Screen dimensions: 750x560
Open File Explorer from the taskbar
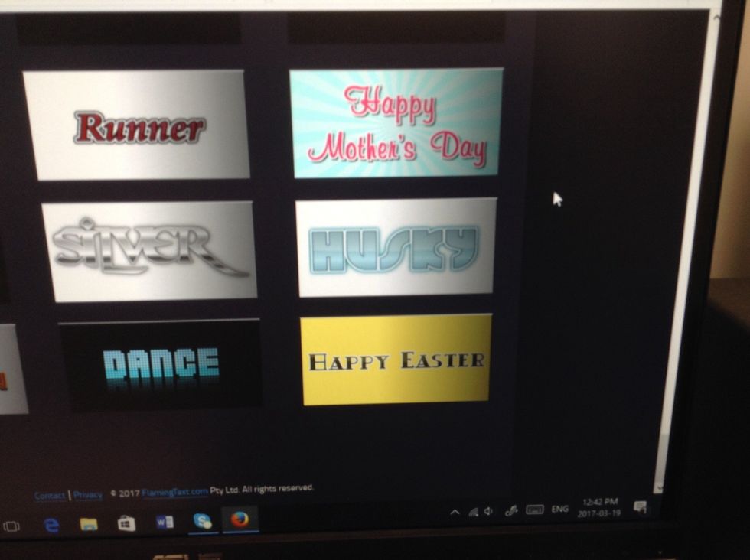click(89, 524)
